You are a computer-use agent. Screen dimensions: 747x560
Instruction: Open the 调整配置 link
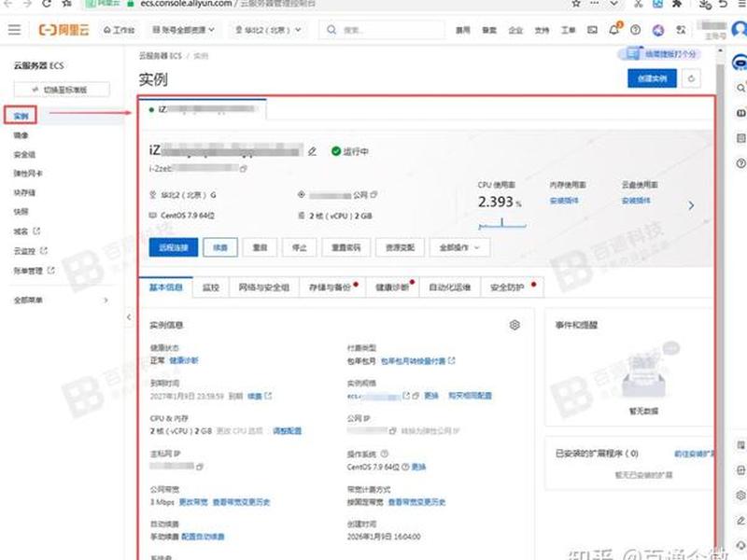coord(287,431)
